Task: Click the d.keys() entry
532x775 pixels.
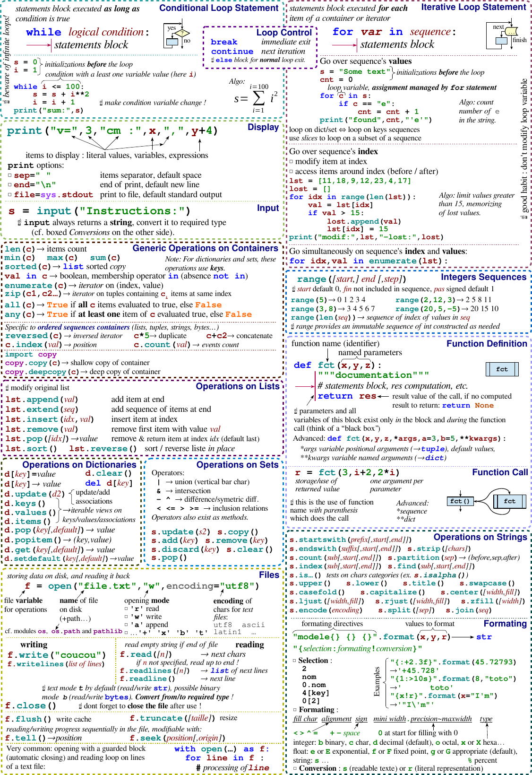Action: click(x=25, y=504)
